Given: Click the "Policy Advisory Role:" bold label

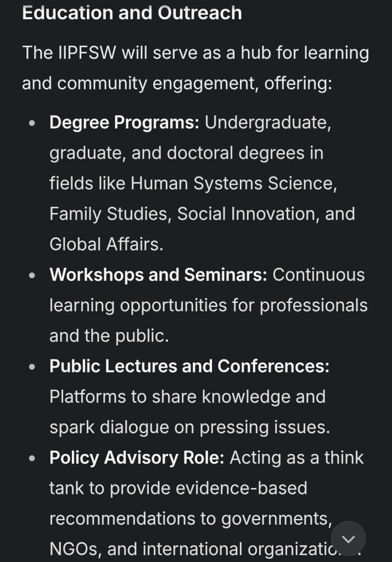Looking at the screenshot, I should tap(137, 457).
